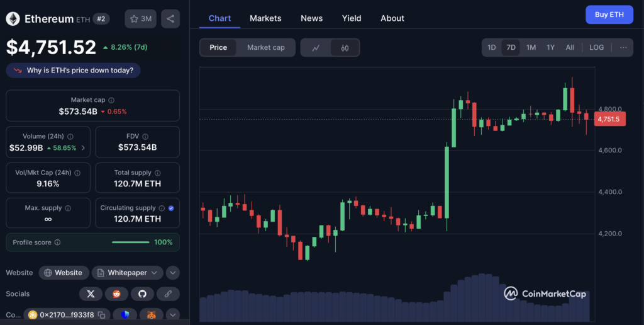
Task: Select the Market cap chart toggle
Action: click(266, 47)
